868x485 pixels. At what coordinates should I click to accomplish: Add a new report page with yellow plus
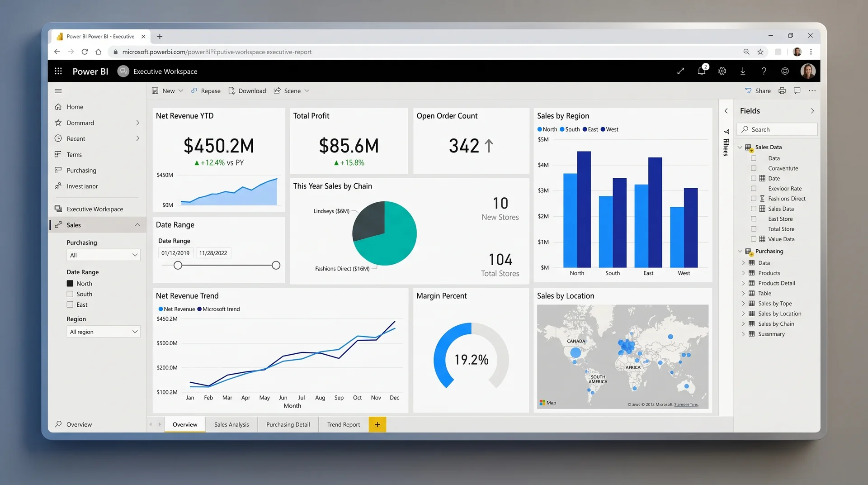pyautogui.click(x=377, y=424)
